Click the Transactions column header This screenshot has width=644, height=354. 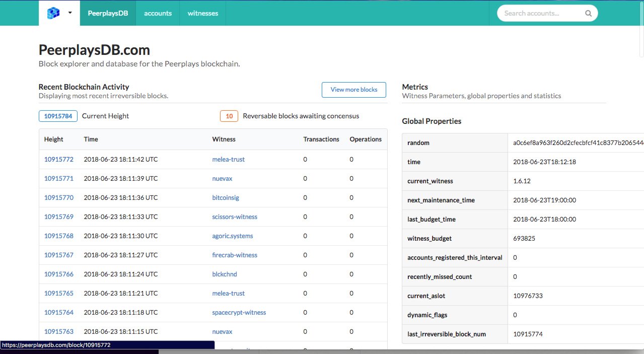[321, 139]
